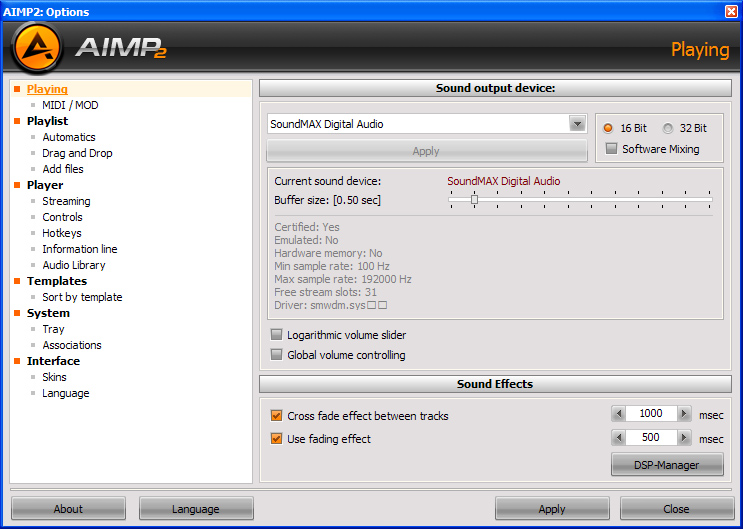Click the fading effect 500 value field
The height and width of the screenshot is (529, 743).
tap(651, 437)
